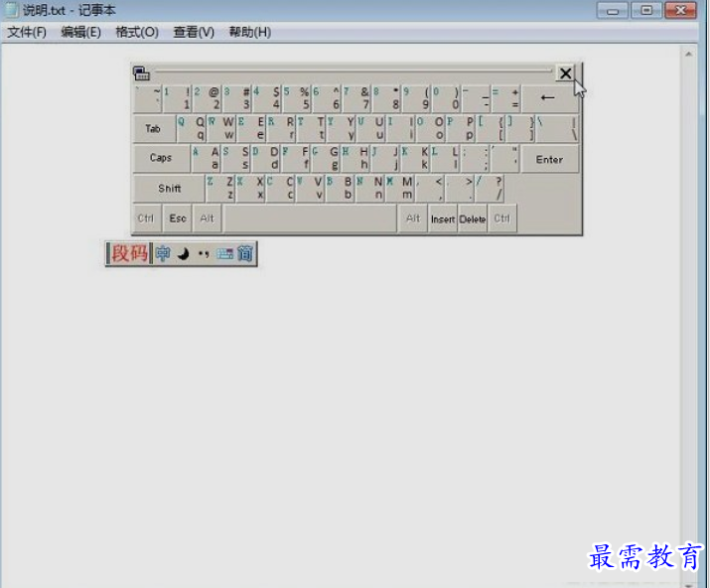Image resolution: width=710 pixels, height=588 pixels.
Task: Click the 9 / ( number key
Action: point(417,98)
